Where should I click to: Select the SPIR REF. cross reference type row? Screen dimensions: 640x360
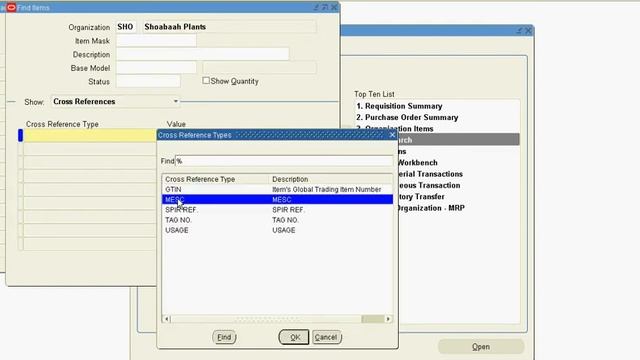pos(278,210)
